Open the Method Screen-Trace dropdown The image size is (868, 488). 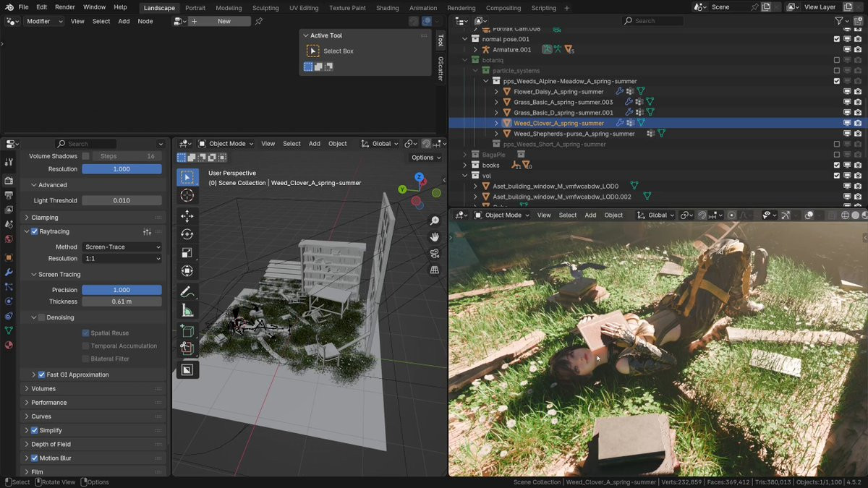[x=122, y=247]
